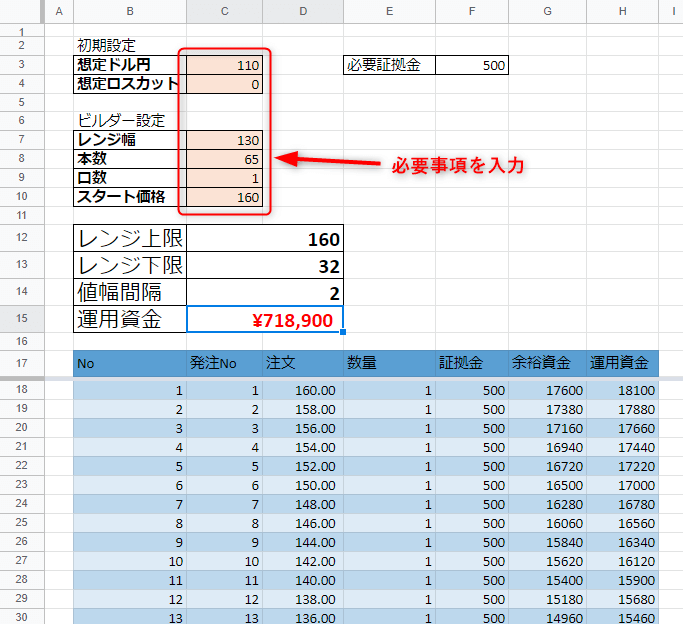Click the レンジ幅 value cell 130
This screenshot has width=683, height=624.
224,140
